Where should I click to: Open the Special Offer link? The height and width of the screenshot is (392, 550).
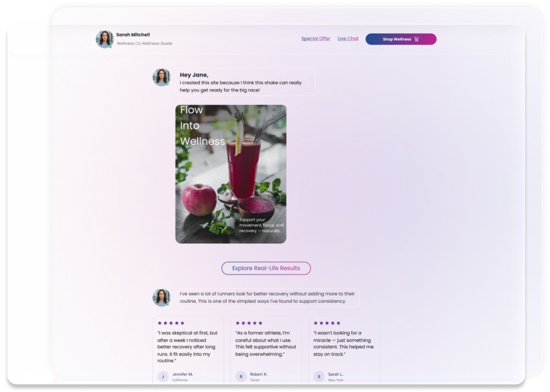tap(316, 39)
